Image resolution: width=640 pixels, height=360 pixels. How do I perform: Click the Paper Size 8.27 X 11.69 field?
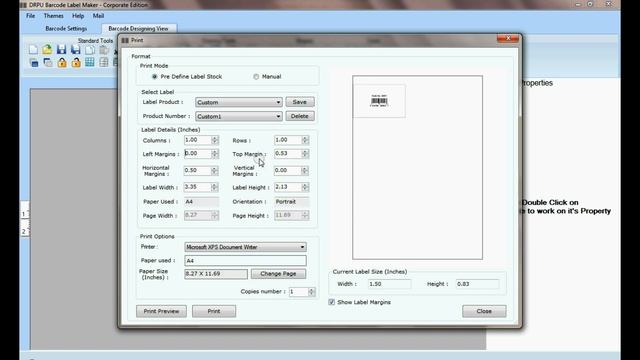tap(216, 273)
